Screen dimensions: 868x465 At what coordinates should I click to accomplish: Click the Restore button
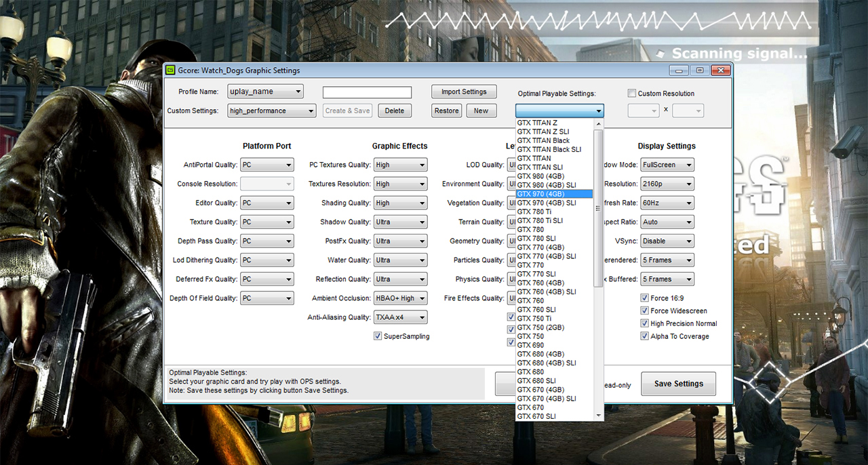[447, 110]
